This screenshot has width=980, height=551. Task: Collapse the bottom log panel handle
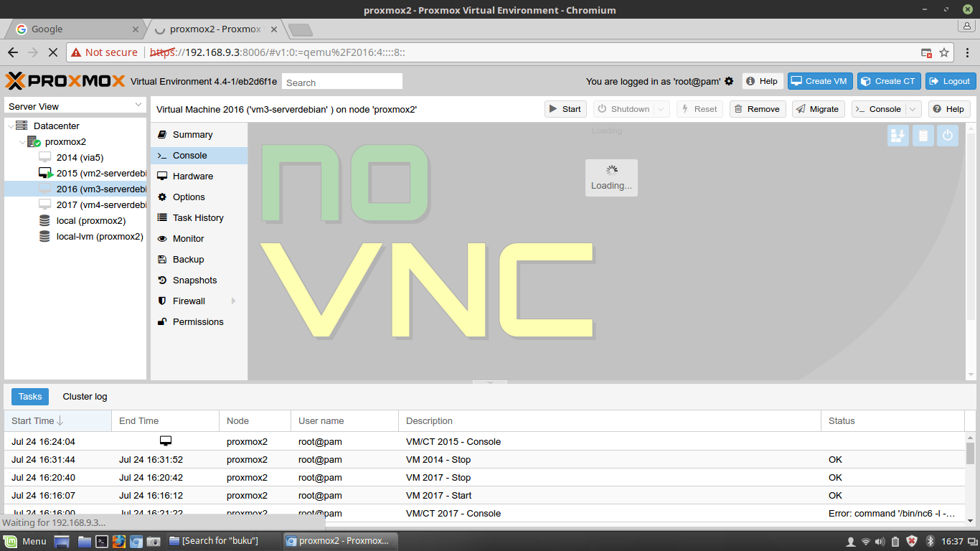[490, 382]
